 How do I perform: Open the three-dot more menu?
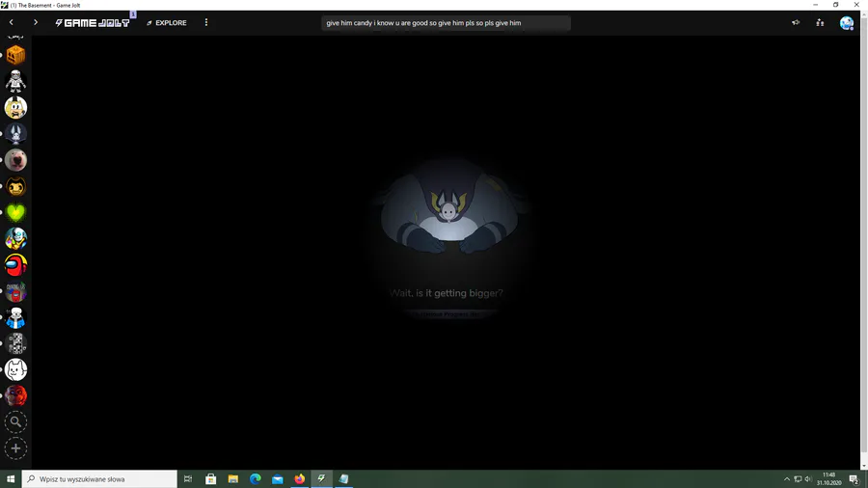point(206,23)
